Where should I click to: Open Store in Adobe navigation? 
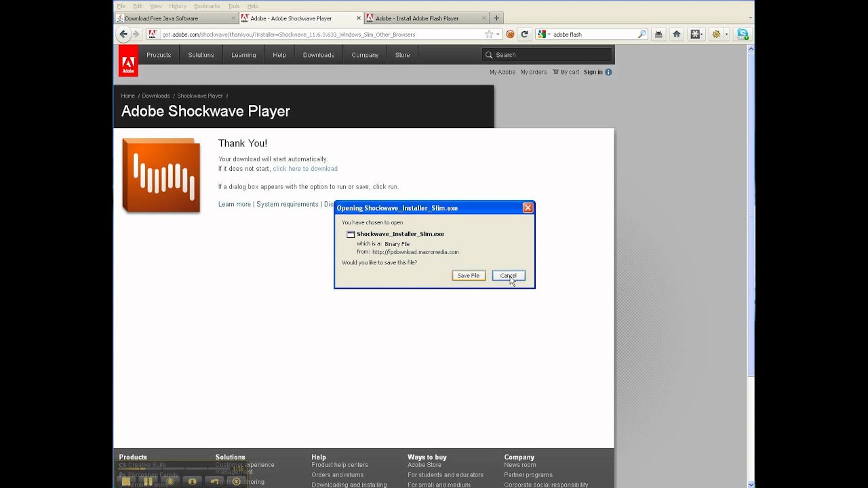coord(403,55)
